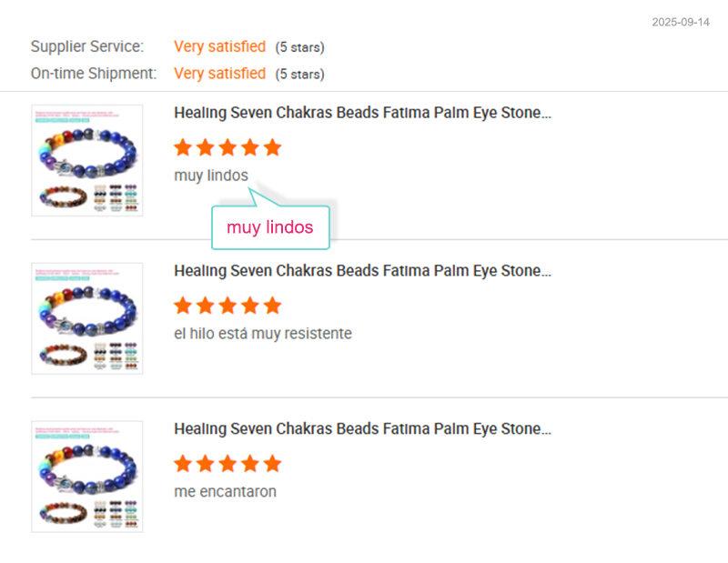
Task: Select the middle bracelet product thumbnail
Action: [x=87, y=318]
